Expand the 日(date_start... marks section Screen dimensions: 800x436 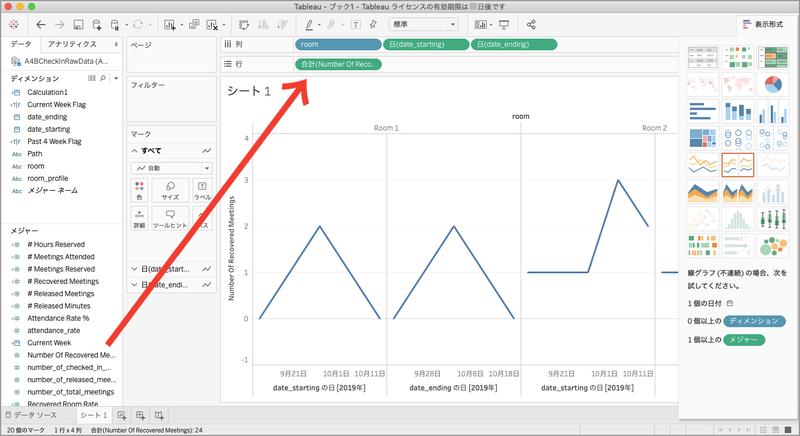point(135,269)
